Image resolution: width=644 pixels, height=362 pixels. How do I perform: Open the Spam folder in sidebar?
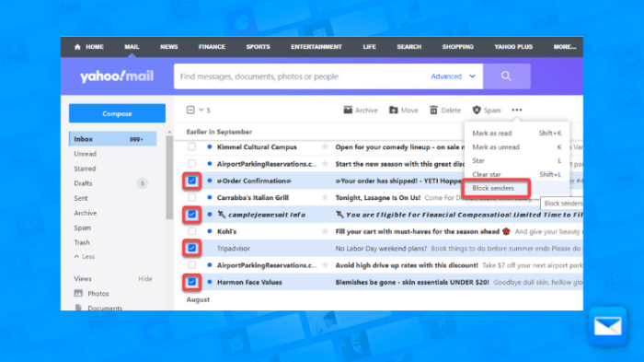click(x=83, y=228)
